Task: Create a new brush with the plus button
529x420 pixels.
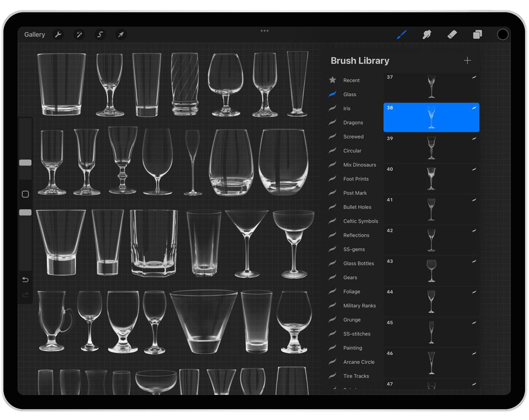Action: (467, 61)
